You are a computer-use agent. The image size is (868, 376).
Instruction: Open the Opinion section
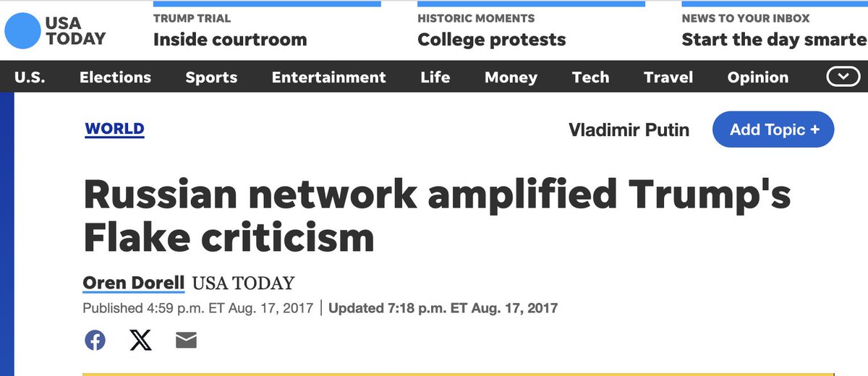pyautogui.click(x=757, y=77)
